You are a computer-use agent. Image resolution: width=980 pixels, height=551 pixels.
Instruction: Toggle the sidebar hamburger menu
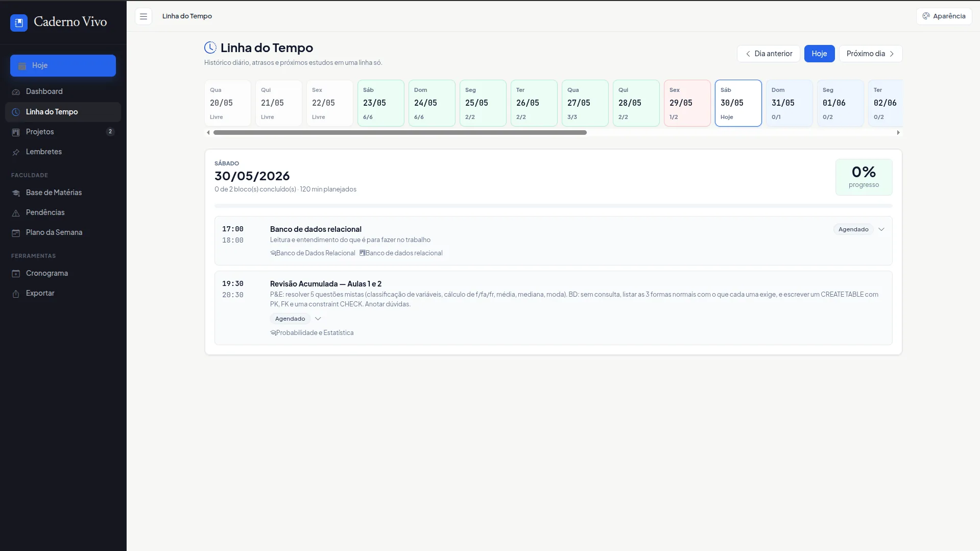pos(144,16)
